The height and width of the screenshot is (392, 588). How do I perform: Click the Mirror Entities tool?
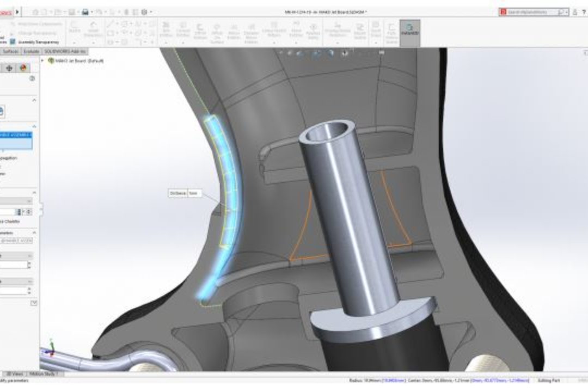[x=234, y=32]
